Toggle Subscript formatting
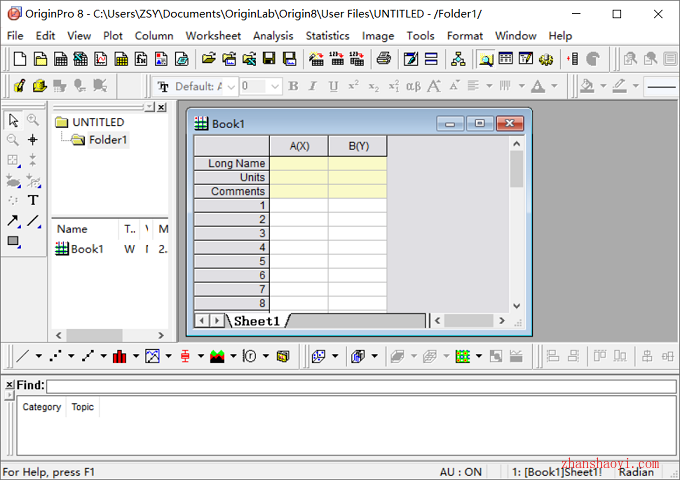Viewport: 680px width, 480px height. point(373,86)
